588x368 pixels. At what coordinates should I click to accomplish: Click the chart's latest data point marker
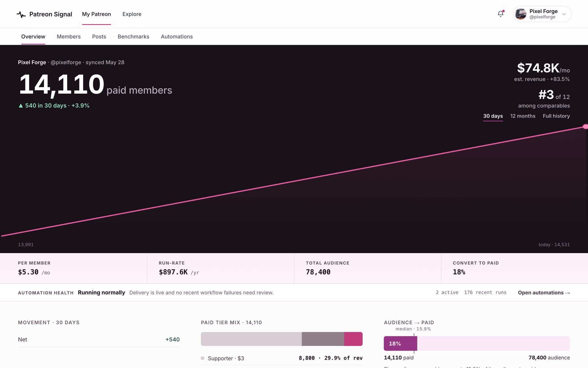point(585,127)
